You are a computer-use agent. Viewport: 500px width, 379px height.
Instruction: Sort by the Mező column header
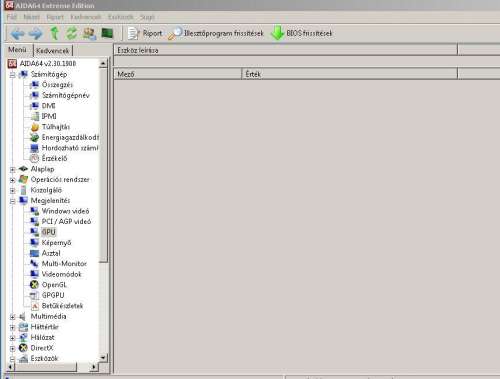(x=178, y=74)
